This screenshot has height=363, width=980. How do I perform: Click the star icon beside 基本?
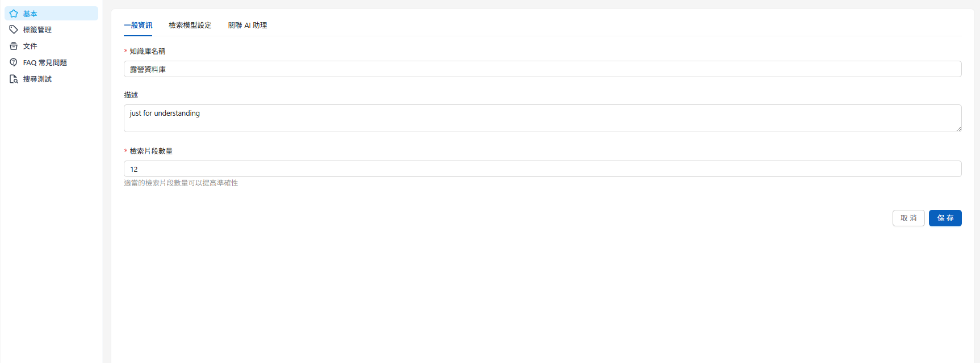click(14, 14)
